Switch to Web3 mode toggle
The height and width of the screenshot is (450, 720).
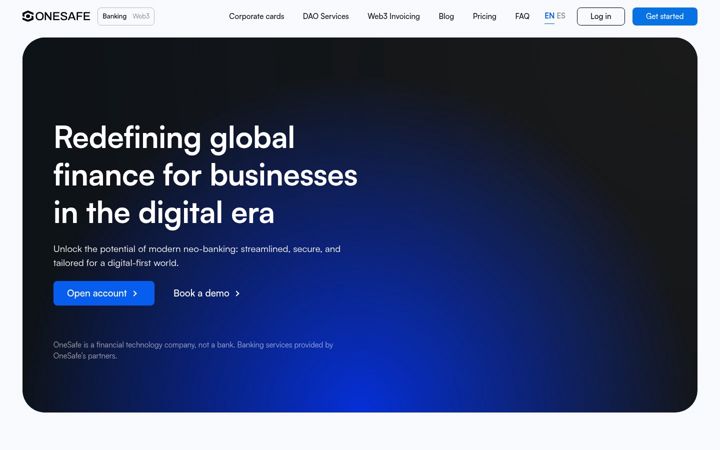coord(141,16)
